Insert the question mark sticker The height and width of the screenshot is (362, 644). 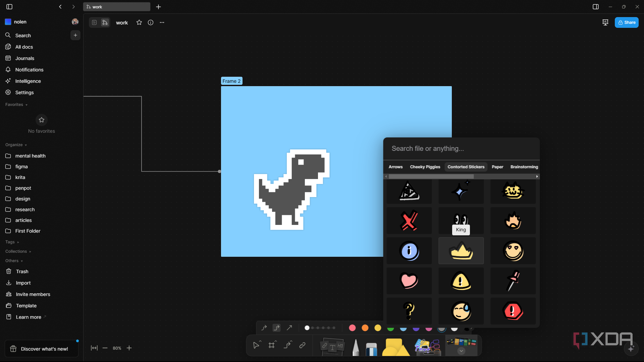409,311
